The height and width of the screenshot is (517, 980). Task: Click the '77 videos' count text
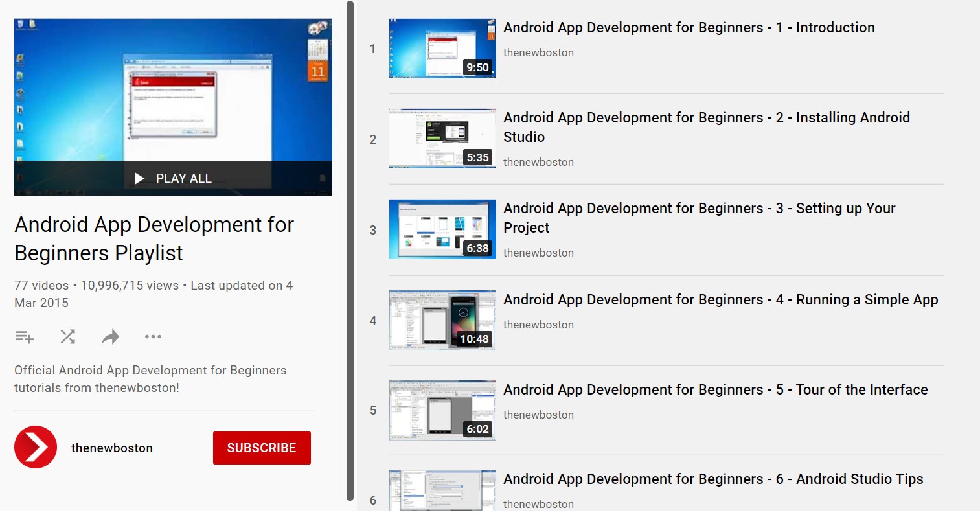coord(41,286)
